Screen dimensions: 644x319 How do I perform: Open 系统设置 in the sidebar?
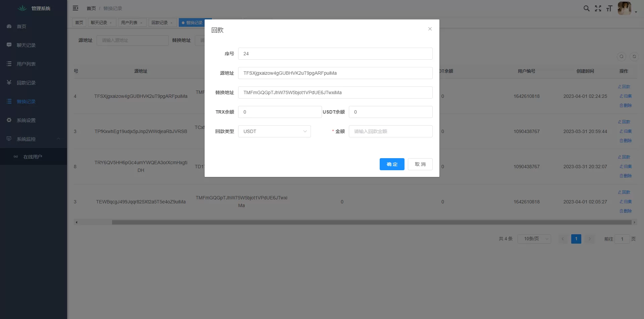point(34,120)
